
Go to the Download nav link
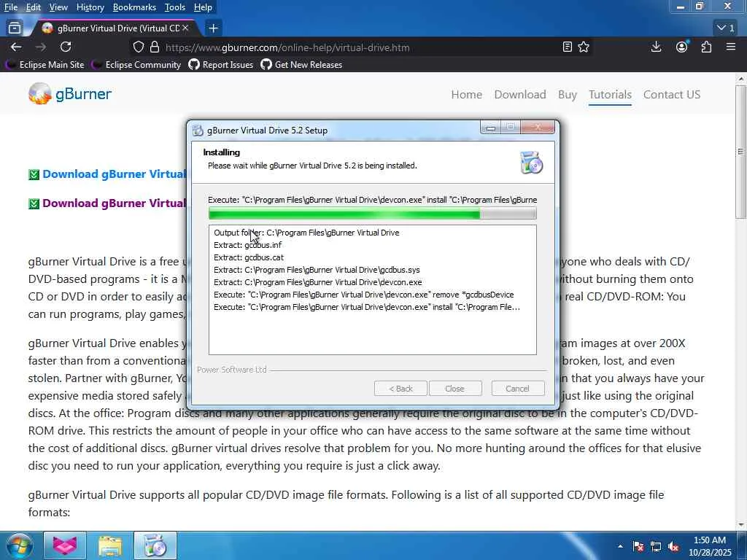519,94
